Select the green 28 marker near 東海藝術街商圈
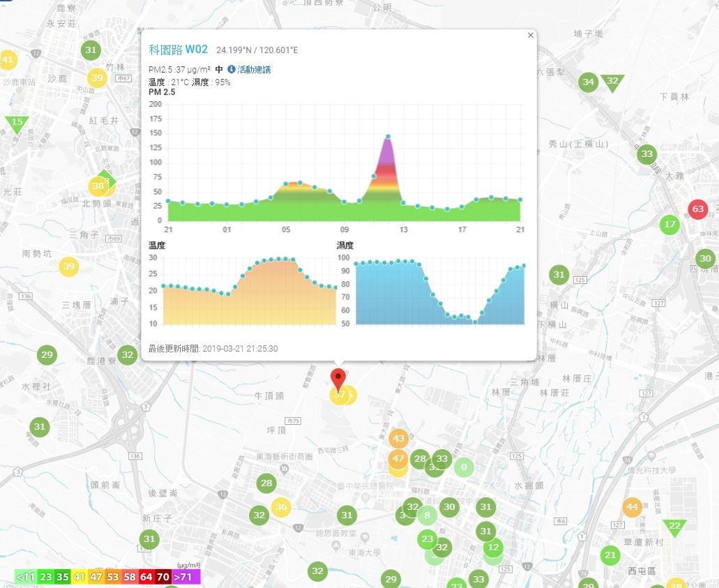This screenshot has height=588, width=719. 266,483
